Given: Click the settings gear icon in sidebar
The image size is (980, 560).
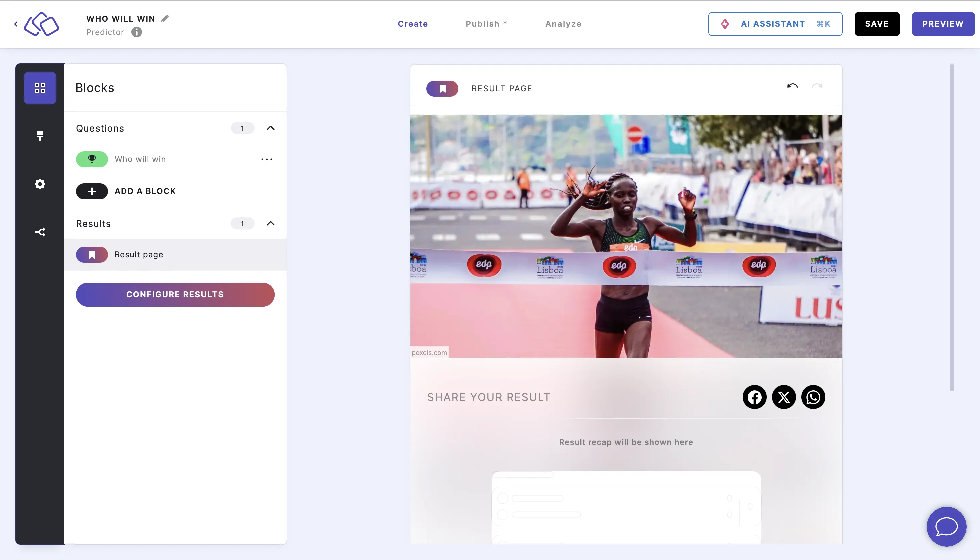Looking at the screenshot, I should click(x=40, y=184).
